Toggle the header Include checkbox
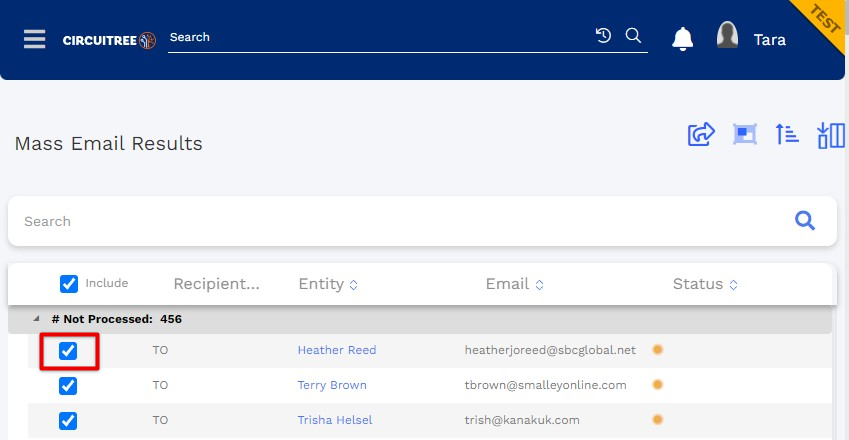 (69, 284)
